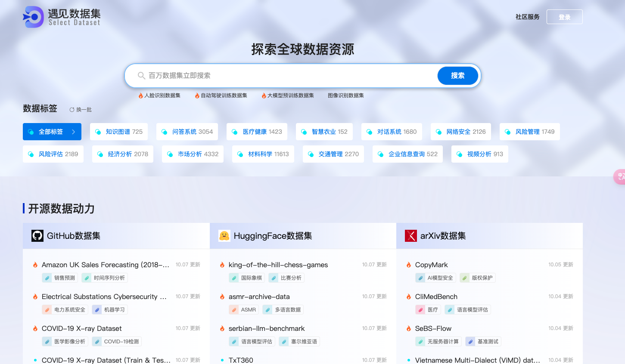The width and height of the screenshot is (625, 364).
Task: Click tag icon in 医疗 label
Action: point(421,310)
